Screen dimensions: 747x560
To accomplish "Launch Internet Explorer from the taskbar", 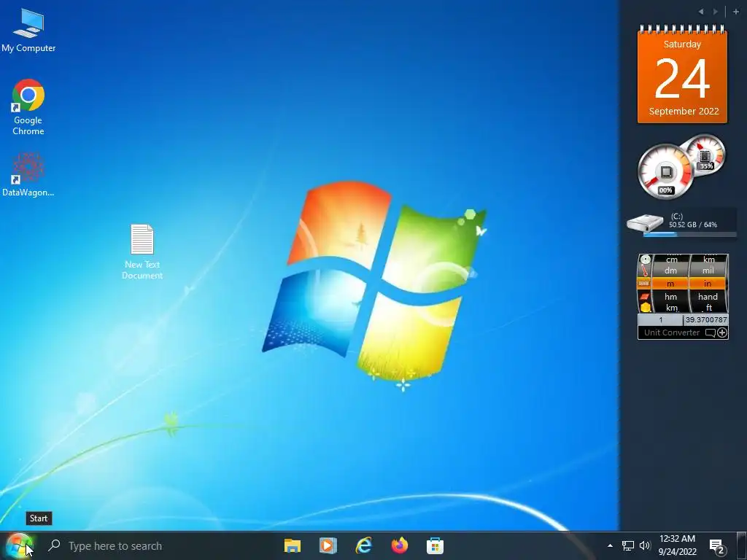I will coord(363,545).
